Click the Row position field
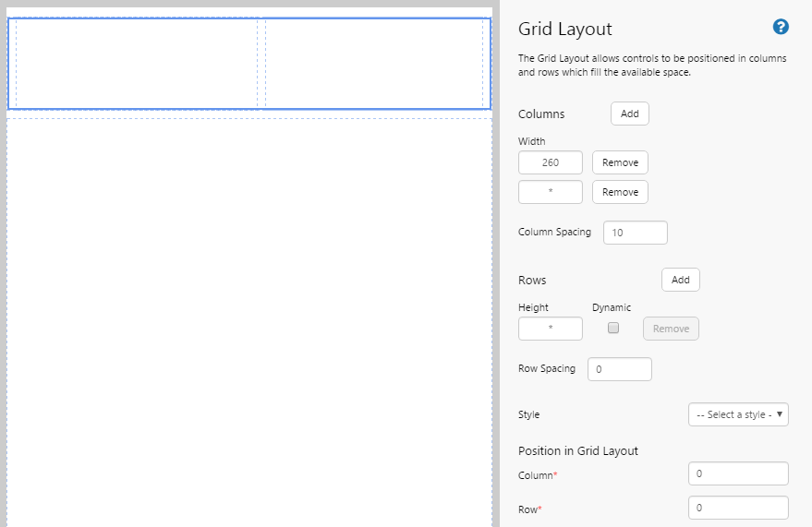The image size is (812, 527). (x=738, y=508)
